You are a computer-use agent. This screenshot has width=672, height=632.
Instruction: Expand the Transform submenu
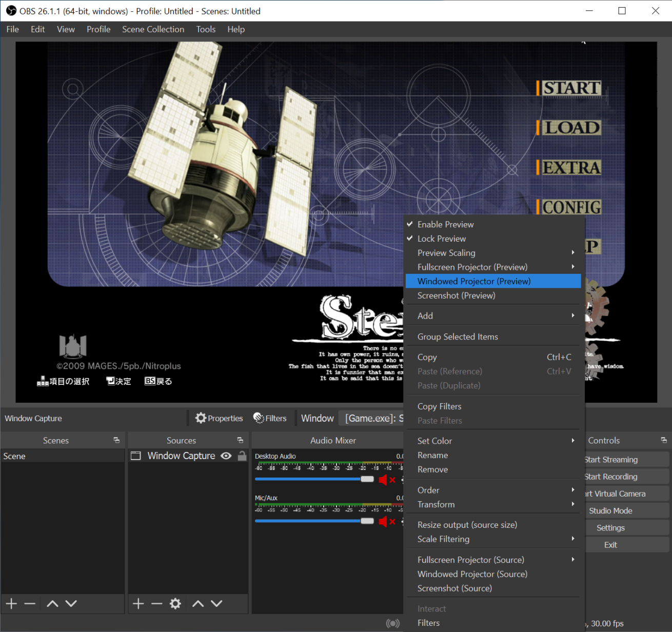(493, 505)
